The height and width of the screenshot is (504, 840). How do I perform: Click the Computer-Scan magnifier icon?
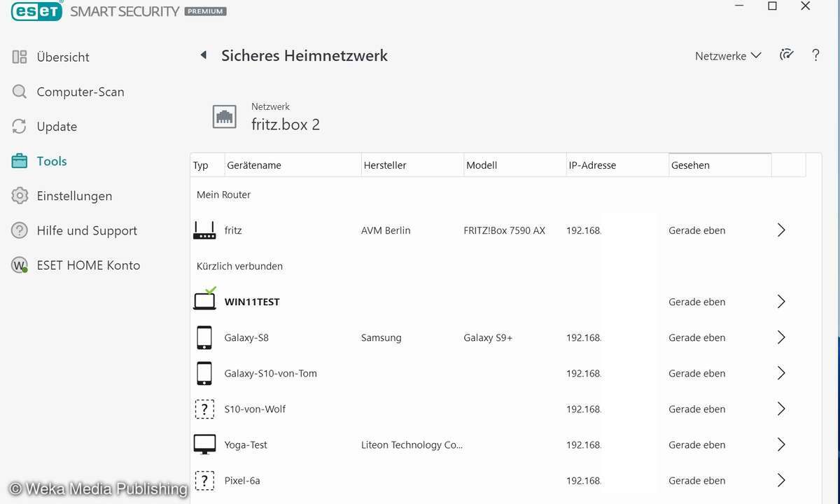pyautogui.click(x=20, y=92)
